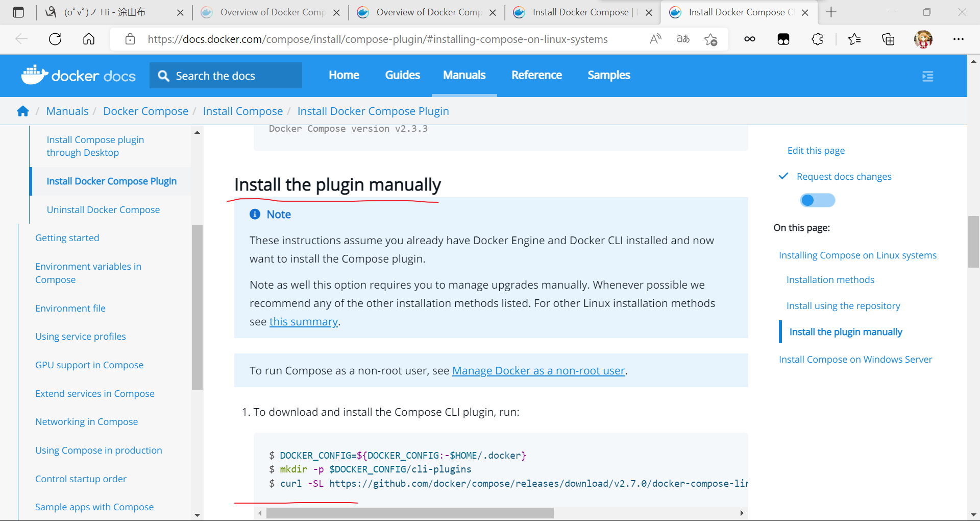The image size is (980, 521).
Task: Click the code block scroll left arrow
Action: tap(260, 513)
